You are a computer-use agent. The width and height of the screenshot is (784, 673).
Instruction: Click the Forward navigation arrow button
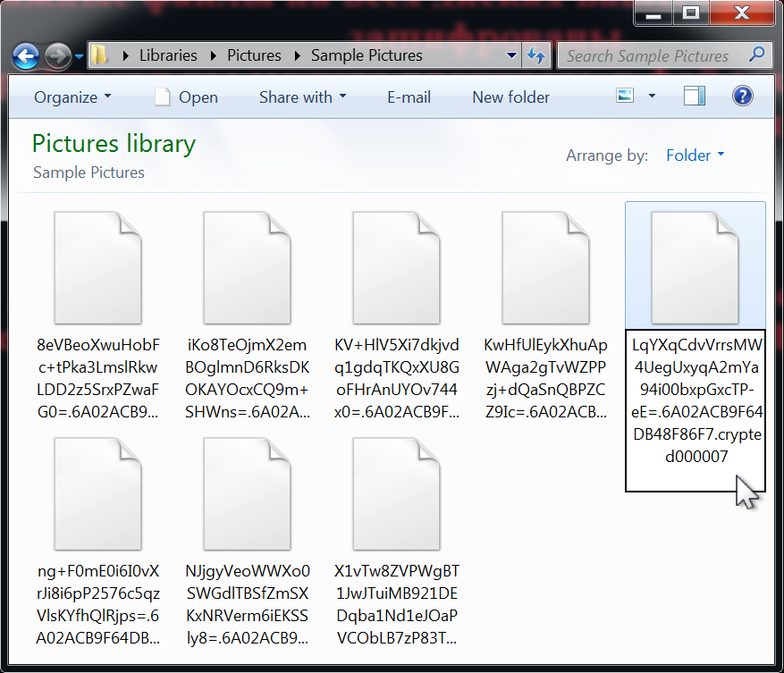[57, 56]
